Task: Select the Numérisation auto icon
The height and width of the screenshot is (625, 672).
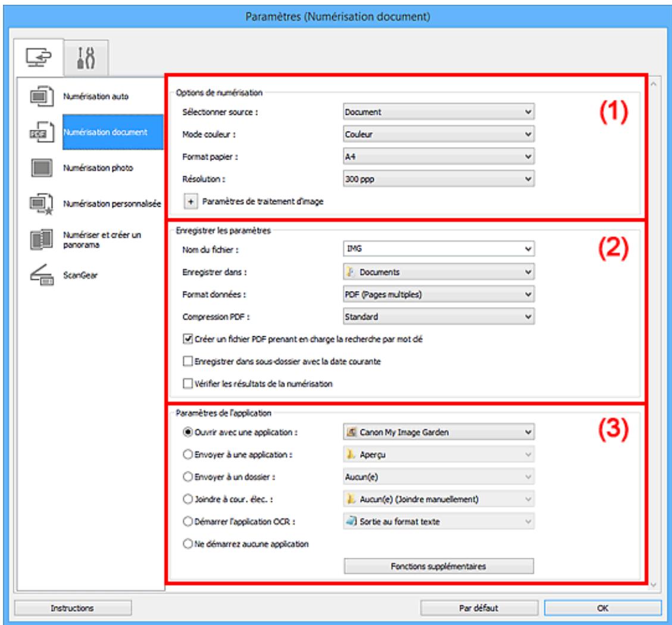Action: tap(42, 96)
